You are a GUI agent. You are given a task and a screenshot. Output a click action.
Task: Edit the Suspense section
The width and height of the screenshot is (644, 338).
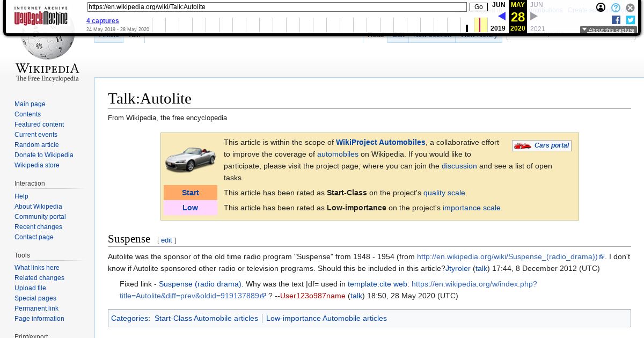(x=166, y=240)
